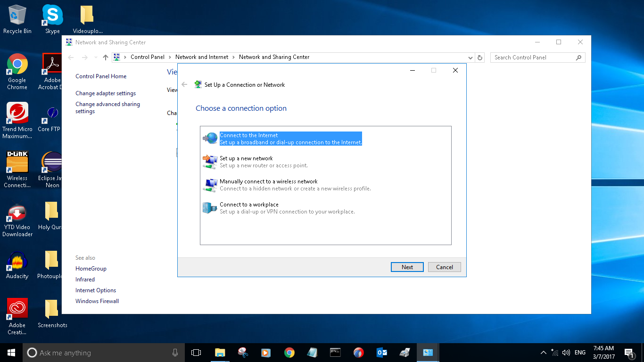Open Outlook from the taskbar

[x=381, y=353]
